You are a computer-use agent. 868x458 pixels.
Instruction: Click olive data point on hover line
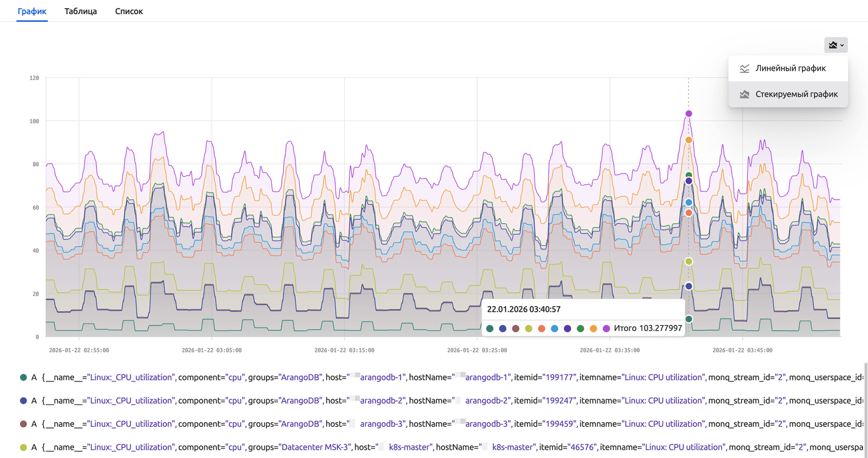pos(689,261)
